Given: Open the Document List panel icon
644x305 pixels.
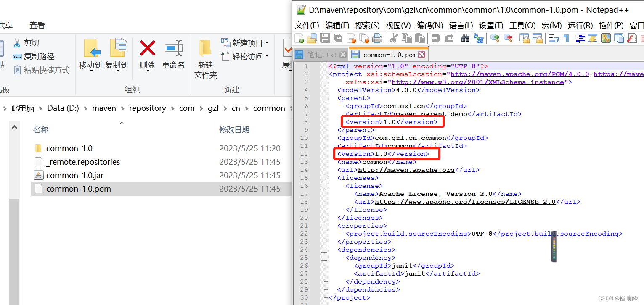Looking at the screenshot, I should point(619,38).
